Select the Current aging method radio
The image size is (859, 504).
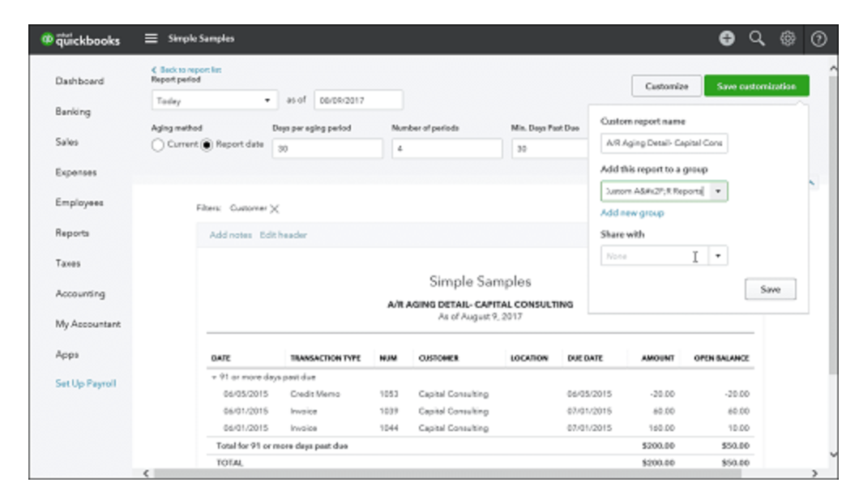click(x=158, y=145)
